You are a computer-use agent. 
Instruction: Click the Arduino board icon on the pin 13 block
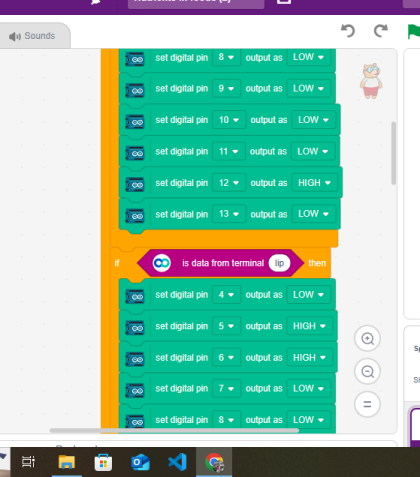click(x=135, y=216)
